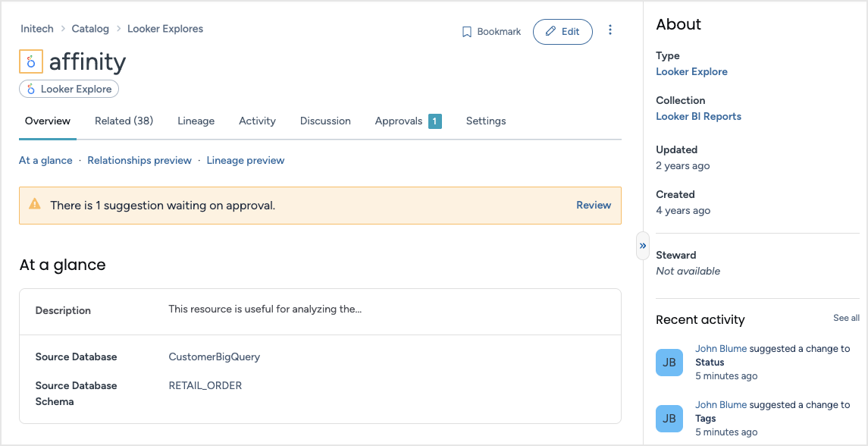Open the three-dot overflow menu
The image size is (868, 446).
point(610,30)
